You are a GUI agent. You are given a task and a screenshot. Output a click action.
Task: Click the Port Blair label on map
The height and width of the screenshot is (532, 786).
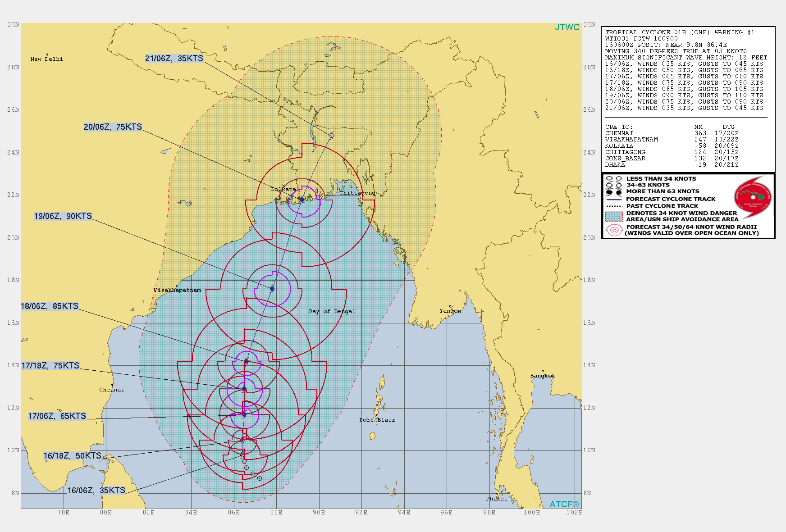point(377,420)
